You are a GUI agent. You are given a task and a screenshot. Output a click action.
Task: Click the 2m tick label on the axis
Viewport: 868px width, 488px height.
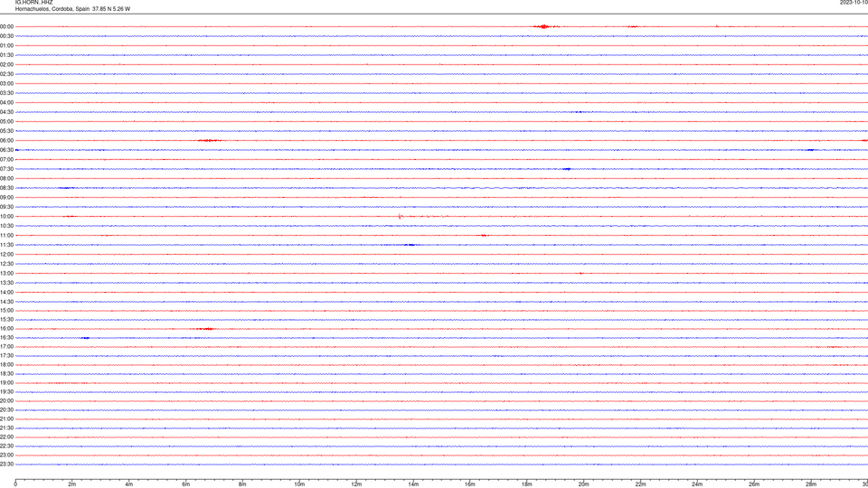click(72, 484)
